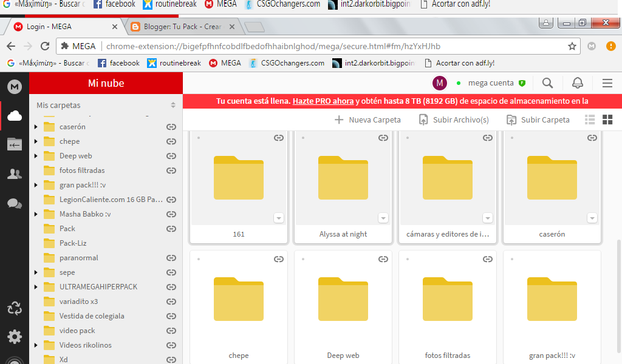The height and width of the screenshot is (364, 622).
Task: Open Acortar con adf.ly! bookmark in bookmarks bar
Action: point(459,63)
